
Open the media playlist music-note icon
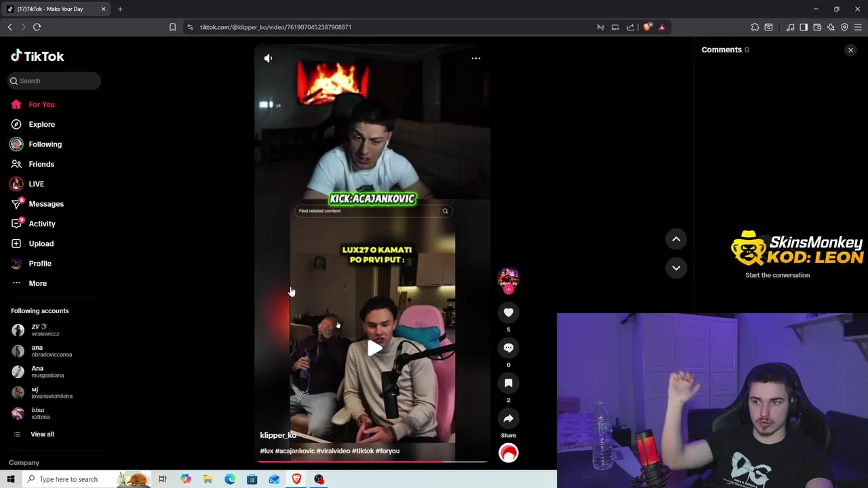[x=790, y=27]
